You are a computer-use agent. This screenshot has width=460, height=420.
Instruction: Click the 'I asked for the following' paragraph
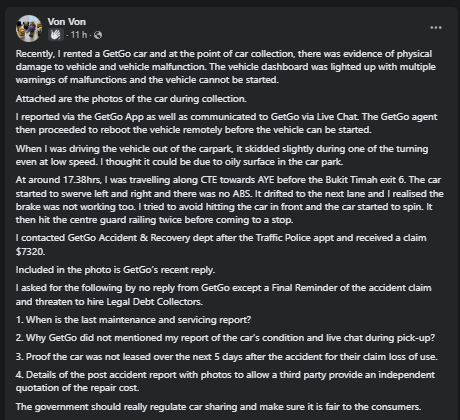click(223, 295)
